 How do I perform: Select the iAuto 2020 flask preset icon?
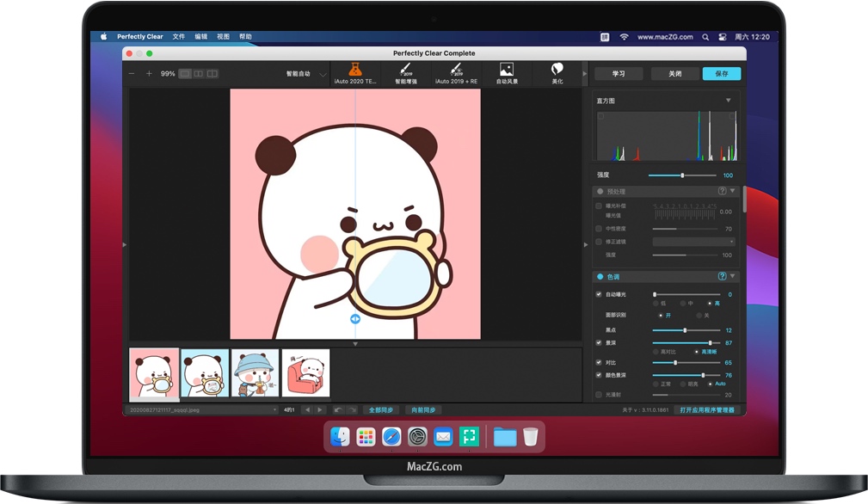tap(354, 70)
